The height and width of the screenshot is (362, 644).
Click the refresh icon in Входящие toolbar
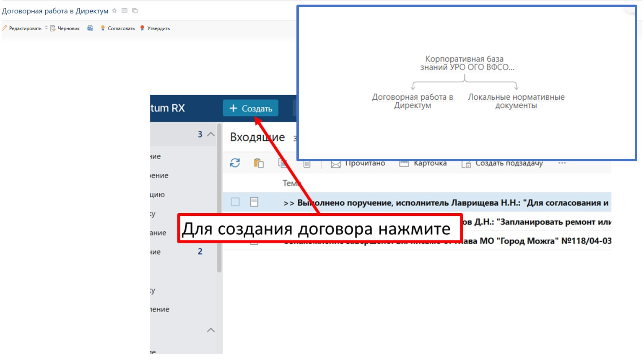click(x=235, y=163)
